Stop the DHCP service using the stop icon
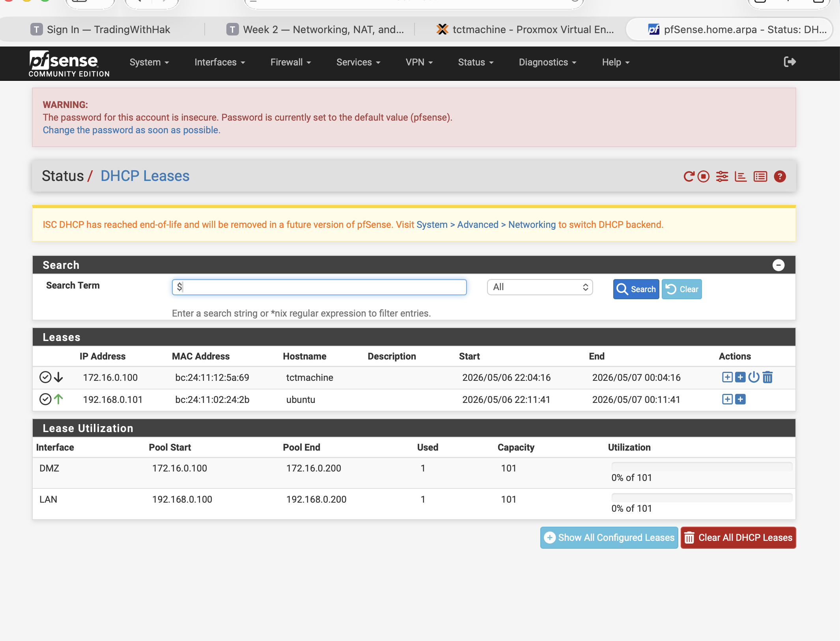 point(704,177)
